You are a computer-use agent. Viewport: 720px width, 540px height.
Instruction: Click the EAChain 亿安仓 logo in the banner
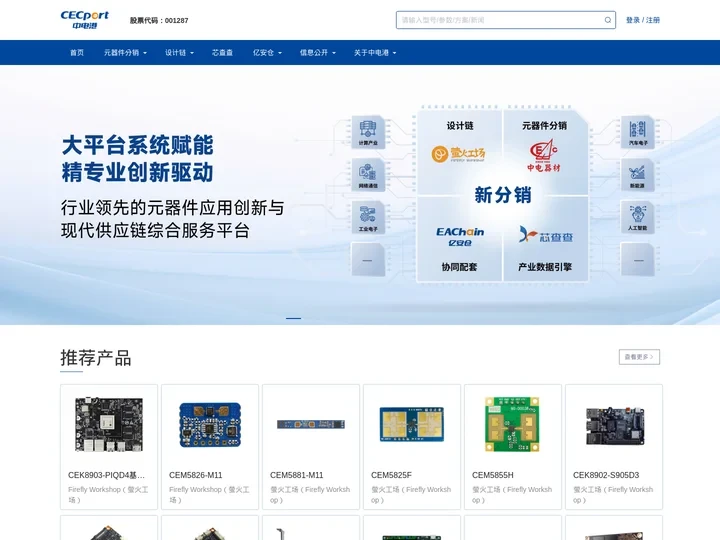coord(460,237)
